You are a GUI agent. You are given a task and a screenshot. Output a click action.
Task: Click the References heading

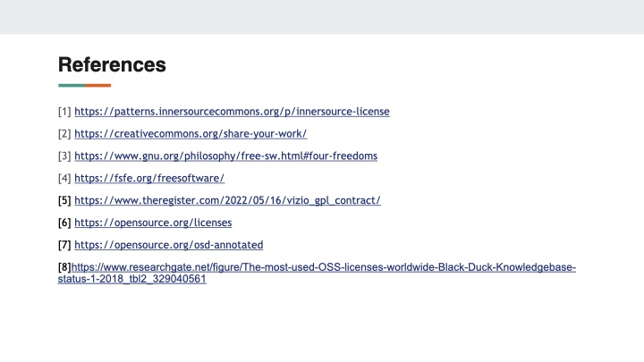(x=112, y=64)
